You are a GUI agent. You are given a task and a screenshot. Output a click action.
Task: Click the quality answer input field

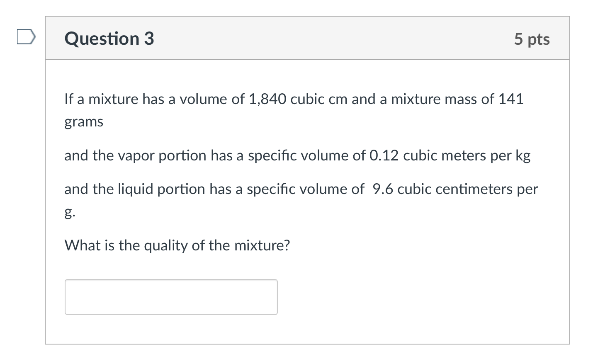[171, 297]
